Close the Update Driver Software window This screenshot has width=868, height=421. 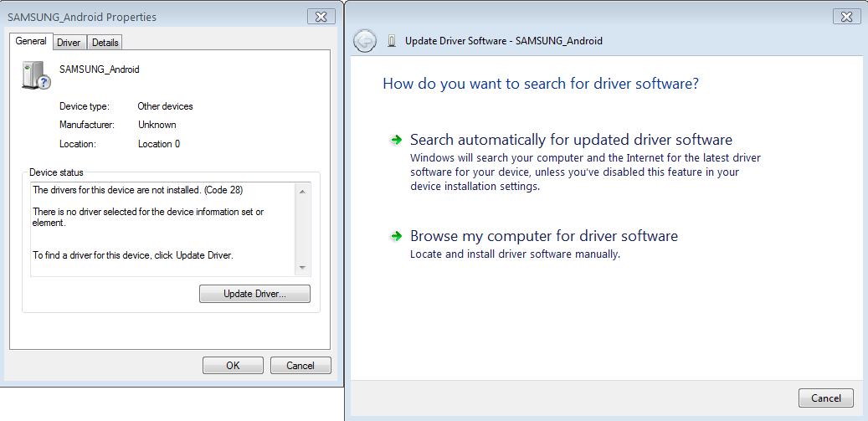pyautogui.click(x=847, y=17)
